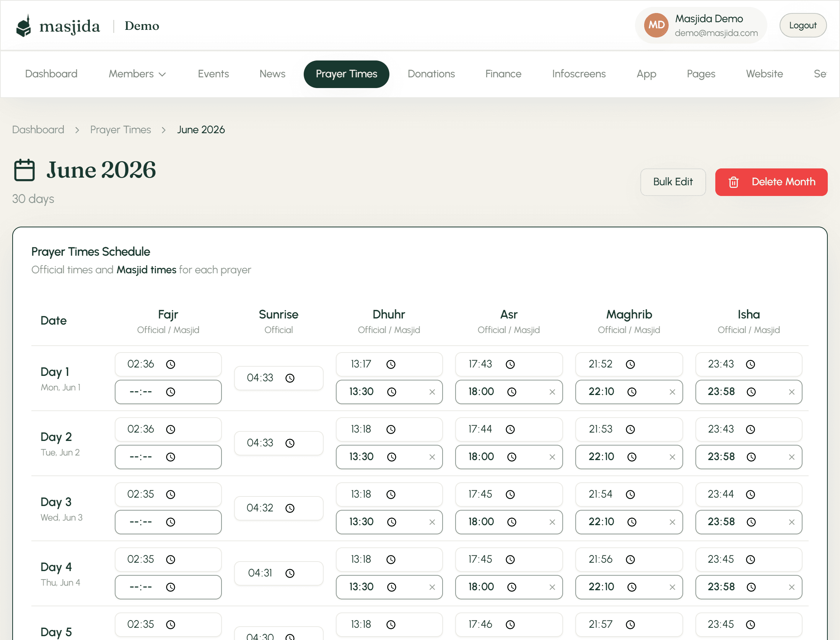Click the MD user avatar
Screen dimensions: 840x640
click(656, 25)
